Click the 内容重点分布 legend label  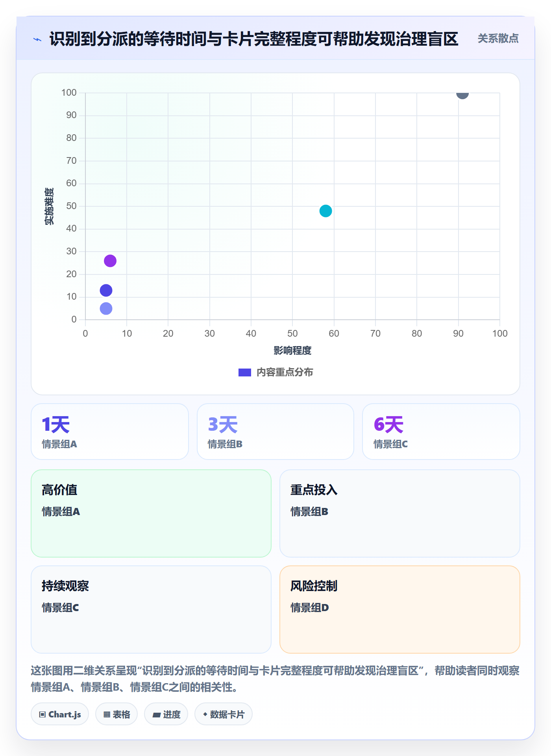(x=285, y=372)
